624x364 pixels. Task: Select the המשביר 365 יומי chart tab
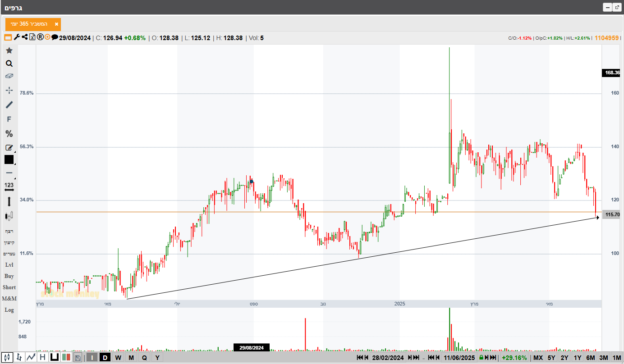[x=33, y=24]
